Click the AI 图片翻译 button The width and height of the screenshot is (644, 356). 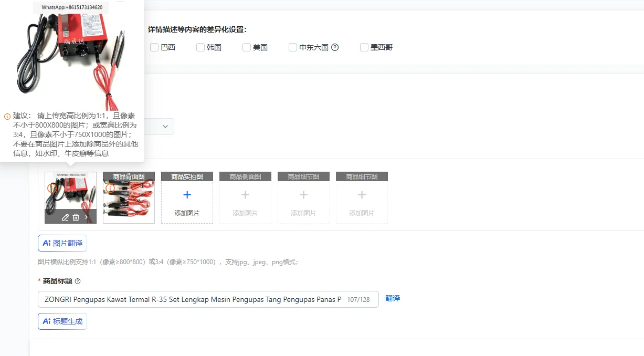pos(62,243)
